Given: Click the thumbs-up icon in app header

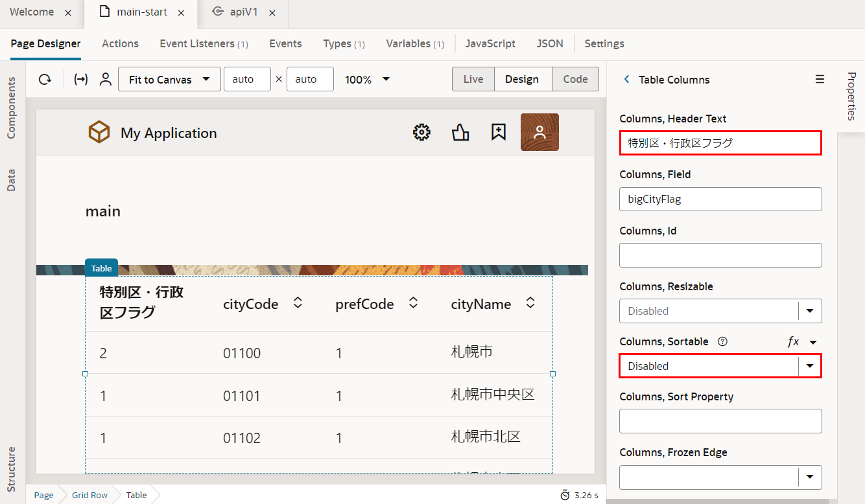Looking at the screenshot, I should [460, 133].
